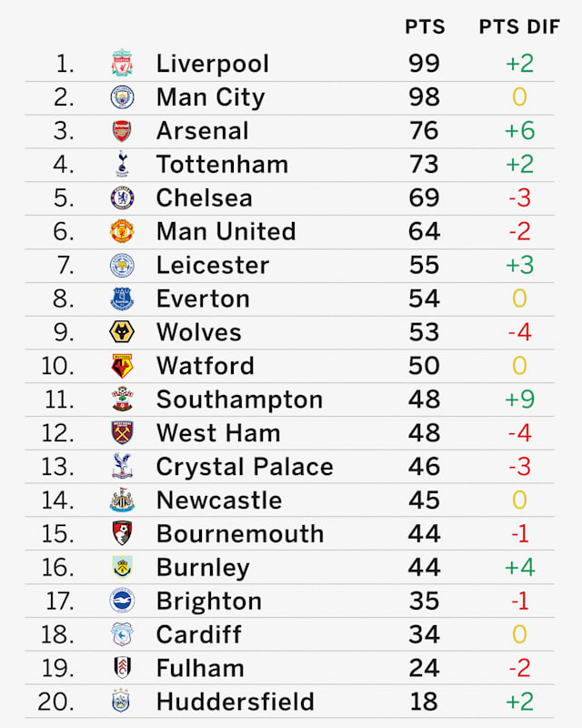Open the Crystal Palace team name
The height and width of the screenshot is (728, 582).
click(245, 467)
